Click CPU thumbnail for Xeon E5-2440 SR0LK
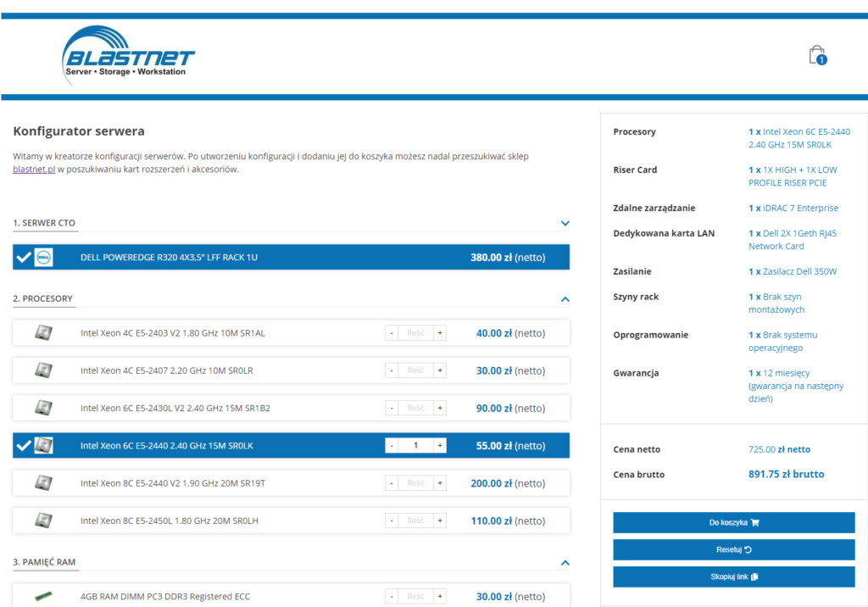The width and height of the screenshot is (868, 607). click(x=44, y=445)
